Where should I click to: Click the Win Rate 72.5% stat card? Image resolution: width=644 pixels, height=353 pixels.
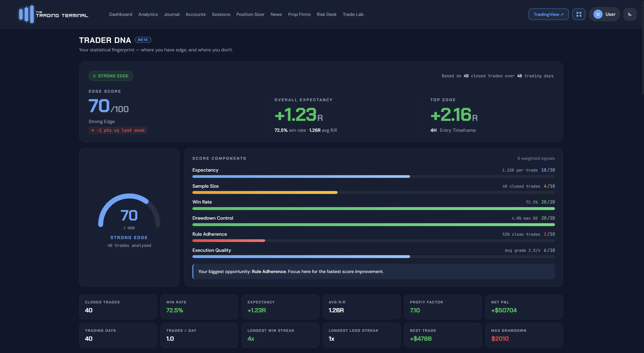point(199,307)
